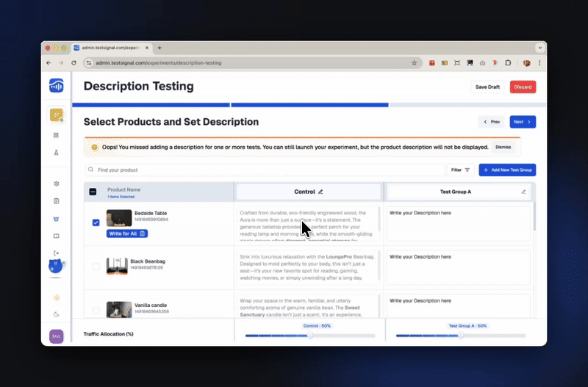
Task: Click Vanilla candle Test Group A description field
Action: tap(458, 306)
